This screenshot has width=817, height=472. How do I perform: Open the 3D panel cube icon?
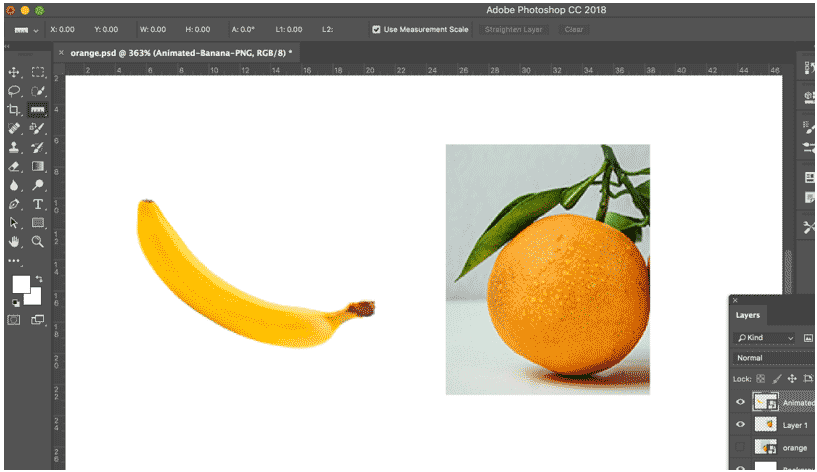point(809,96)
